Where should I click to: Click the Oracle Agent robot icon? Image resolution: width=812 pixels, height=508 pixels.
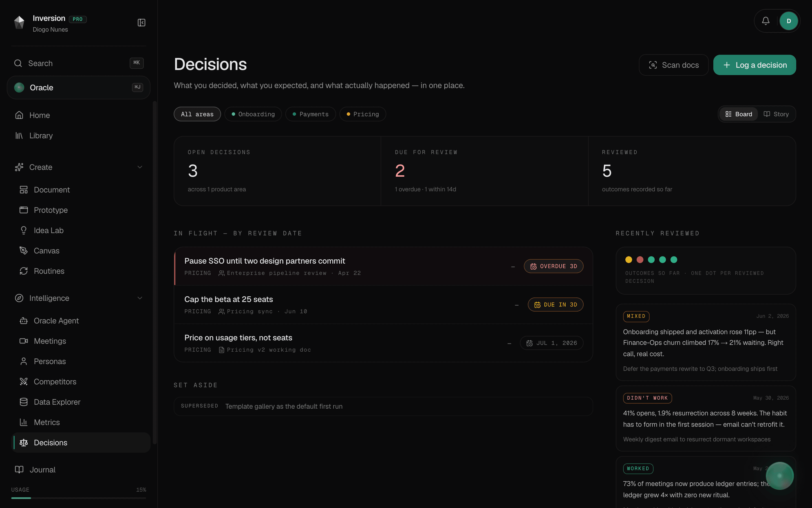[23, 321]
